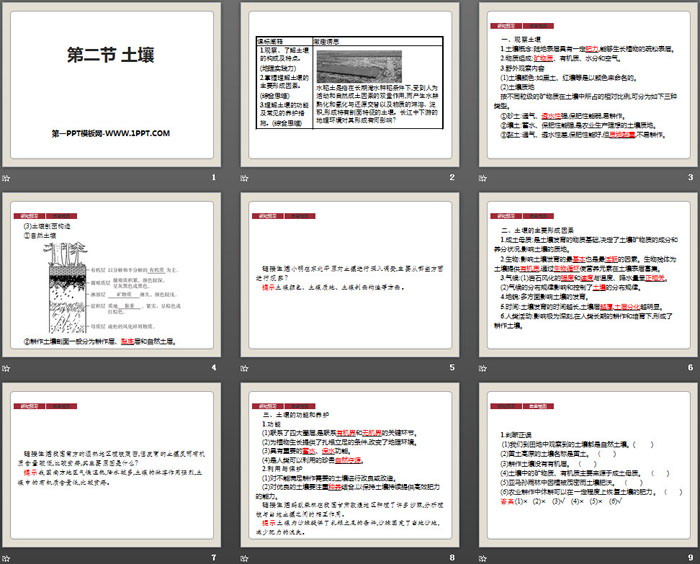Select slide 1 titled 第二节 土壤

(x=112, y=85)
